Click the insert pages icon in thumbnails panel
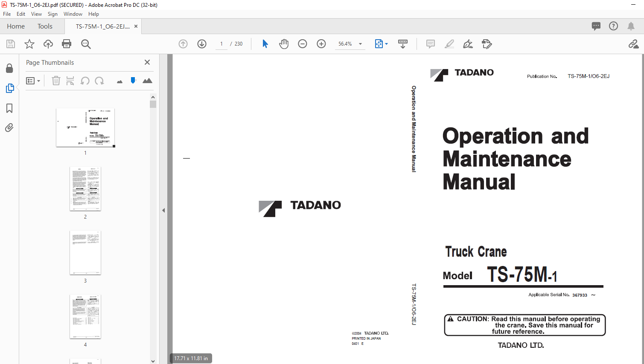The height and width of the screenshot is (364, 644). (70, 81)
